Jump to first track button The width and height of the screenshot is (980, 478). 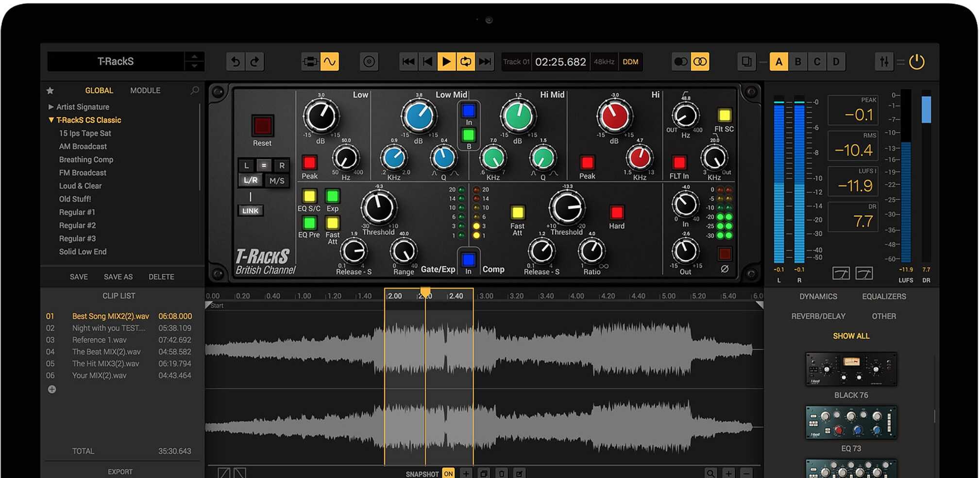(408, 62)
